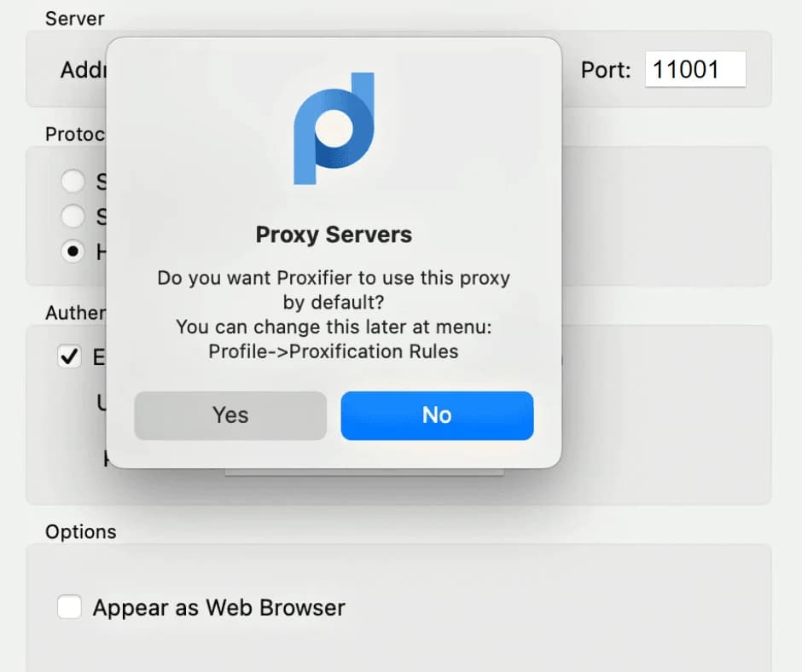Click the Port field showing 11001
Screen dimensions: 802x672
pyautogui.click(x=694, y=69)
